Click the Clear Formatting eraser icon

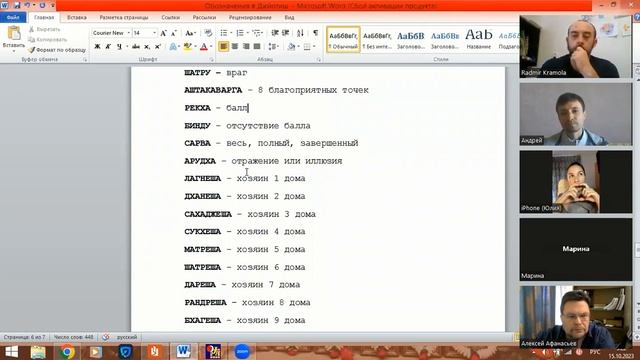(208, 33)
